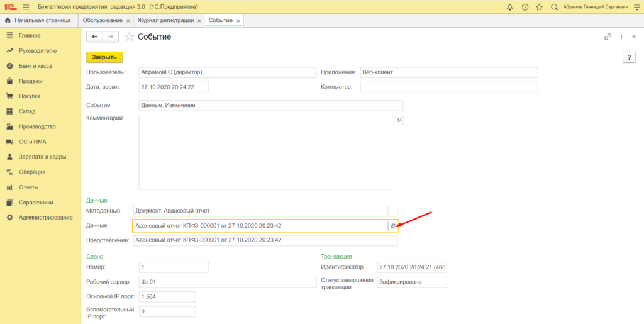Open Банк и касса section
The width and height of the screenshot is (644, 324).
[x=35, y=65]
